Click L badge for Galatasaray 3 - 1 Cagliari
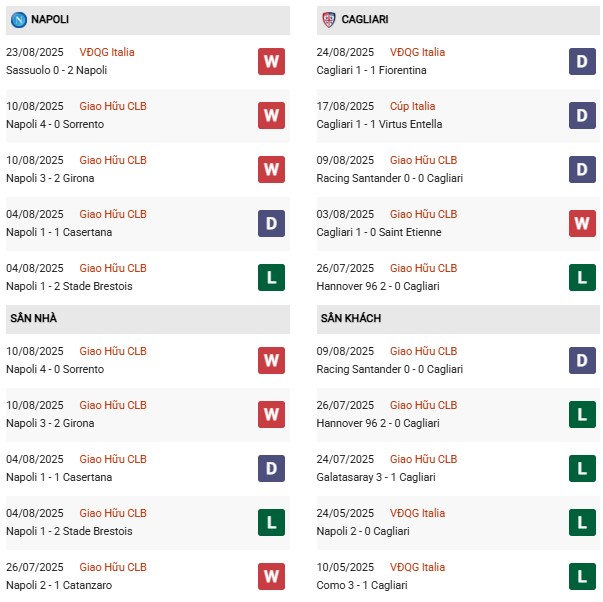The image size is (603, 602). (x=582, y=468)
